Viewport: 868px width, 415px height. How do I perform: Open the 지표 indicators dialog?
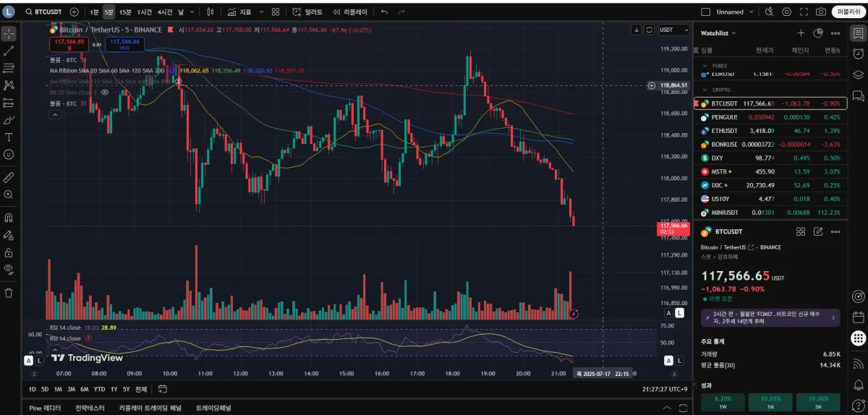coord(239,12)
